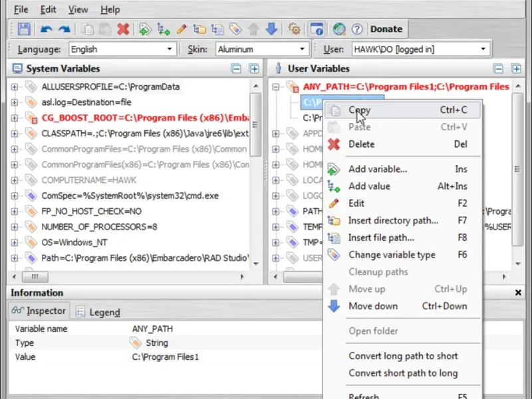Click the Type String value
The image size is (532, 399).
(157, 343)
